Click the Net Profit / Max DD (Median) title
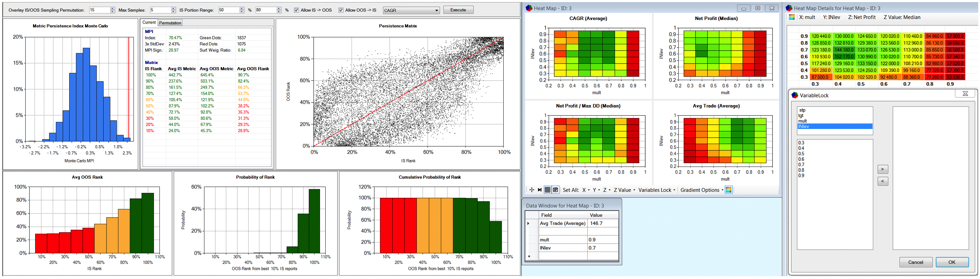 pos(588,106)
